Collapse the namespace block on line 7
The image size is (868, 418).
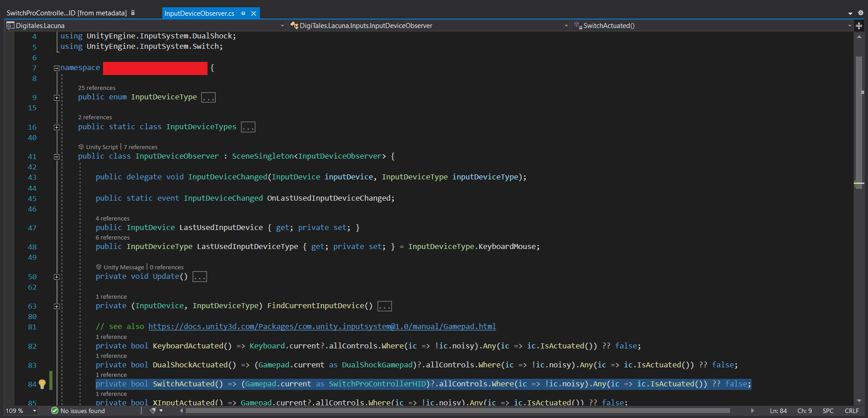click(57, 68)
